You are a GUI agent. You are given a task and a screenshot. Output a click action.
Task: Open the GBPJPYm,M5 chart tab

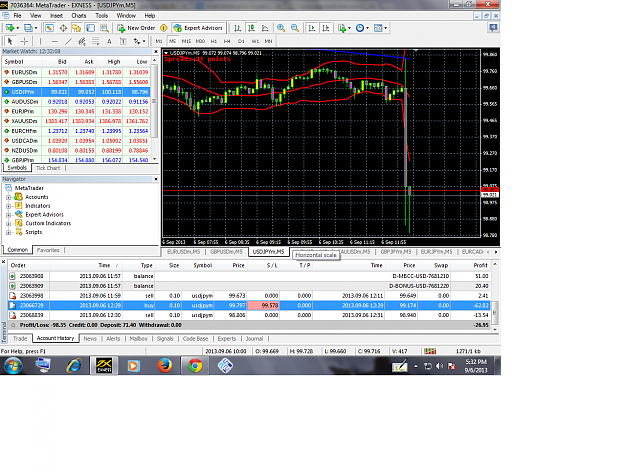[395, 252]
